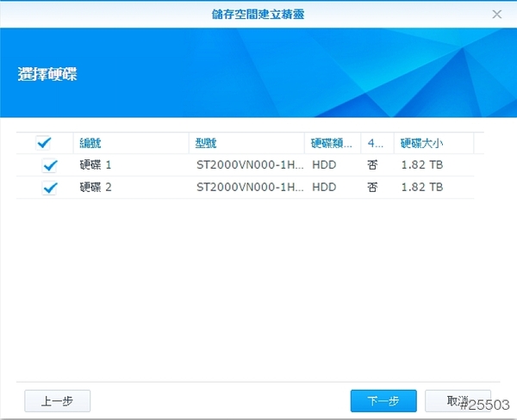Click the HDD type cell for 硬碟 2
The height and width of the screenshot is (420, 517).
pos(324,187)
